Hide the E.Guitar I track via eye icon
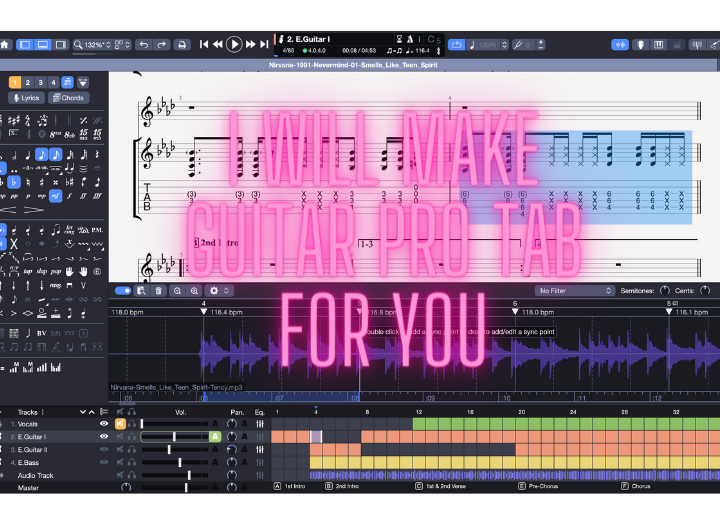 point(104,437)
